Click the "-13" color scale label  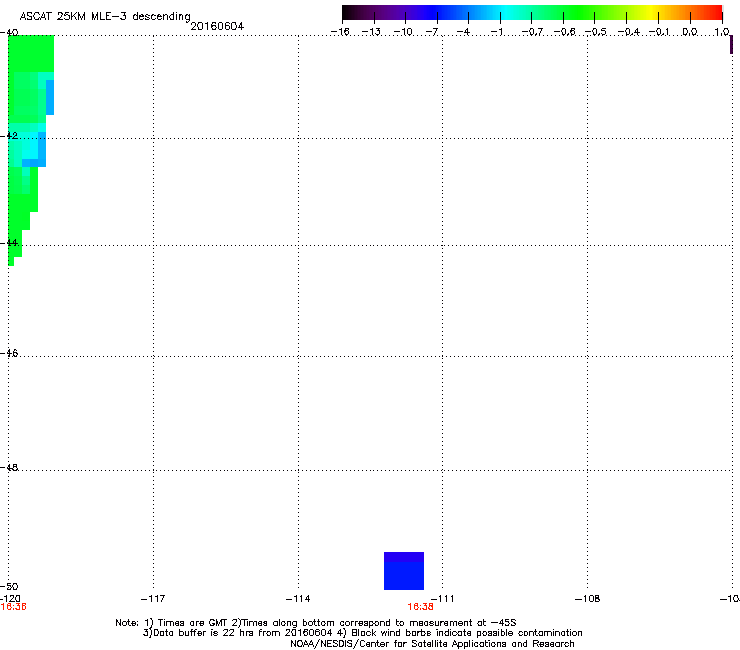click(371, 32)
